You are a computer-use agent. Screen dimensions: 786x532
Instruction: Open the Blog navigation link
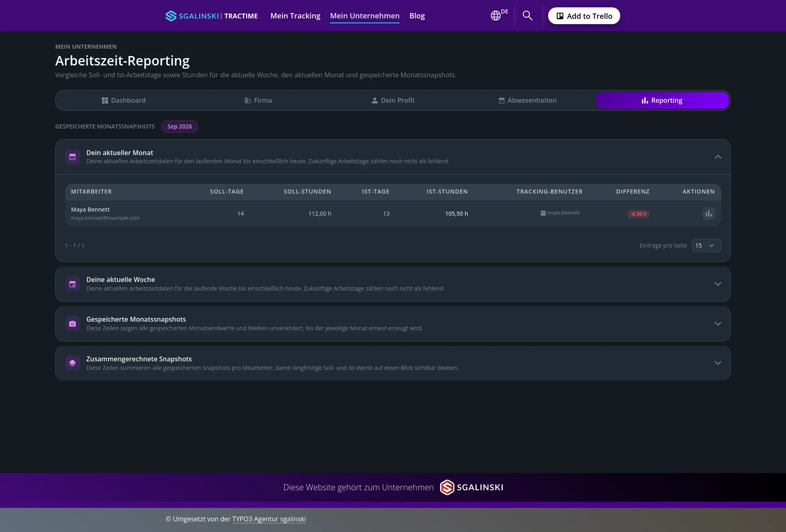[417, 16]
